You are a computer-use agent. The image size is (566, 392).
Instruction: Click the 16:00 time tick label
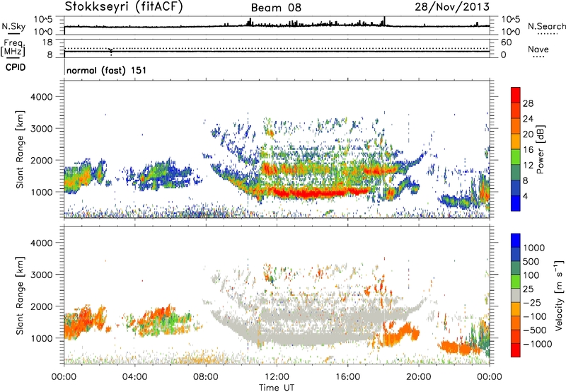point(347,377)
